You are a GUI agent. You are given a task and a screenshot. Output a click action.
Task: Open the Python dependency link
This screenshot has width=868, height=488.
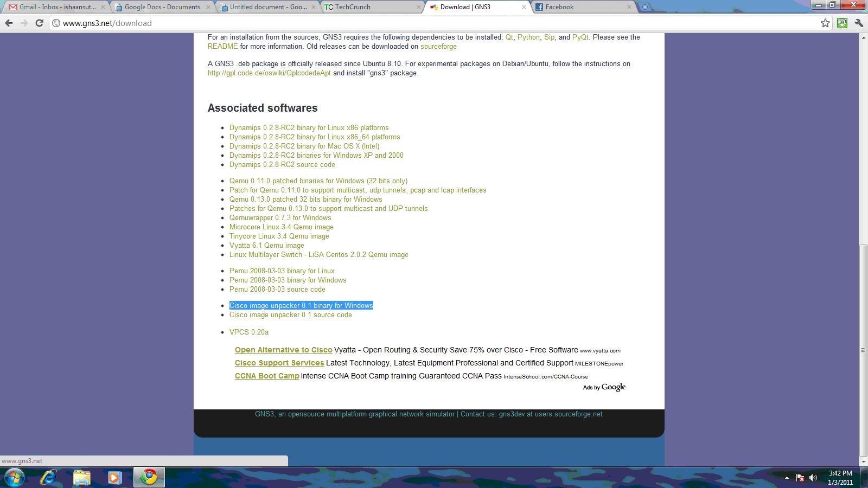tap(528, 37)
